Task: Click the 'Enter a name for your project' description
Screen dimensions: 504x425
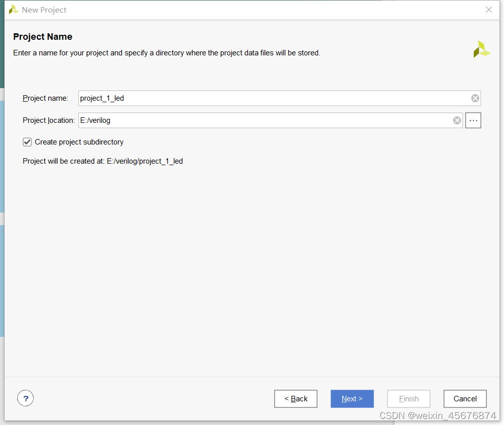Action: click(166, 53)
